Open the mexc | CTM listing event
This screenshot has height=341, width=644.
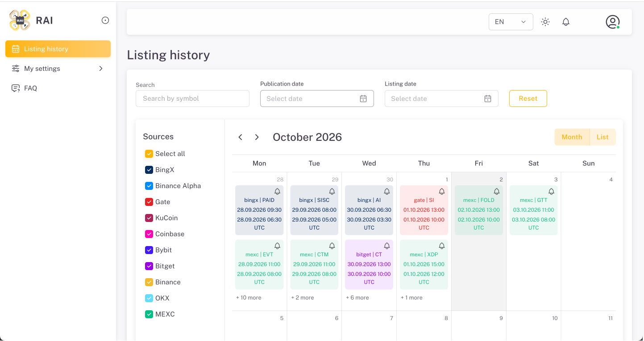click(314, 265)
